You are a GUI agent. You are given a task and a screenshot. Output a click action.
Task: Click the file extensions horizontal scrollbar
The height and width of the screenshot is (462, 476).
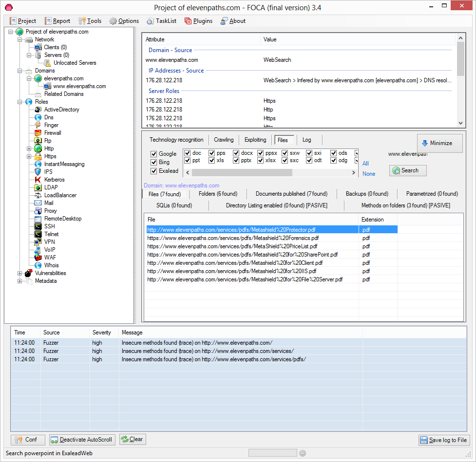point(242,172)
